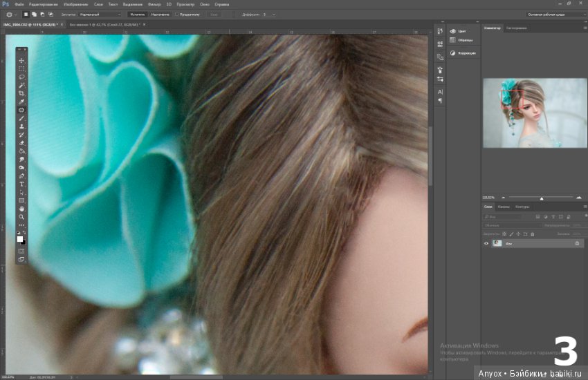The width and height of the screenshot is (588, 380).
Task: Expand the layer blend mode dropdown
Action: point(512,225)
